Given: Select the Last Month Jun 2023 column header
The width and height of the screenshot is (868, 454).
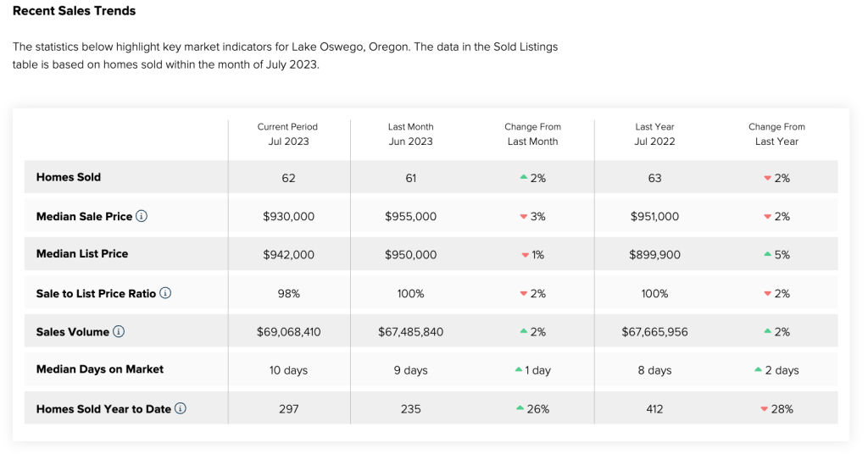Looking at the screenshot, I should click(410, 134).
